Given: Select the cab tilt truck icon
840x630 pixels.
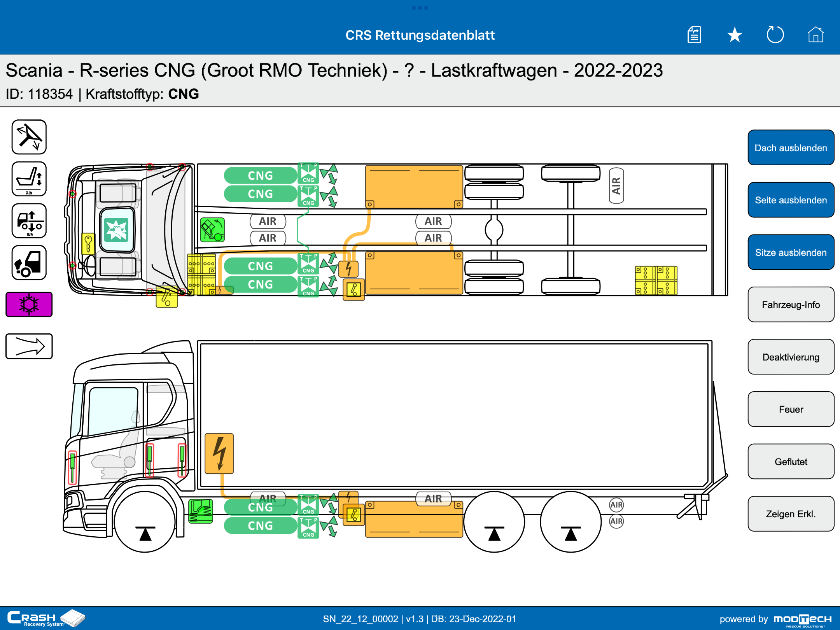Looking at the screenshot, I should point(29,262).
